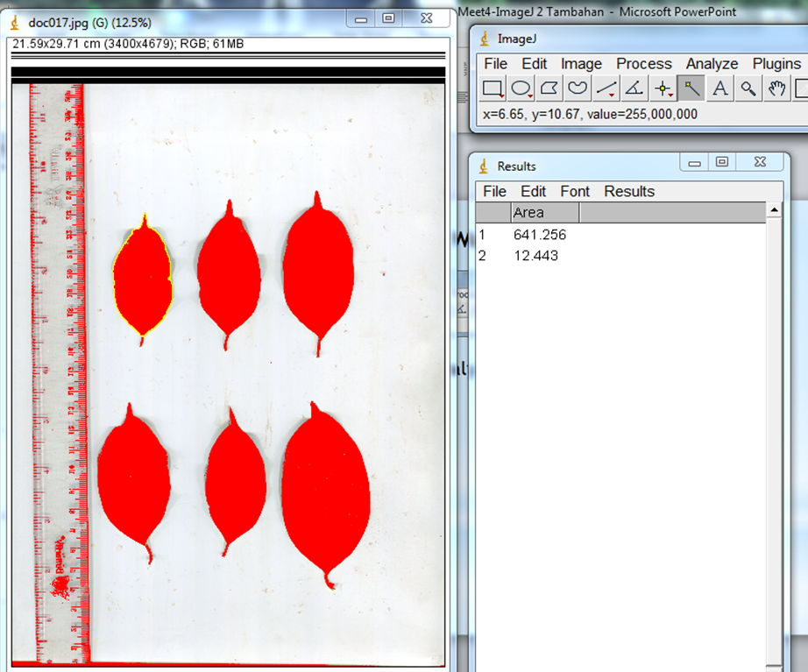Open the oval tool variants dropdown triangle
Image resolution: width=808 pixels, height=672 pixels.
pyautogui.click(x=530, y=96)
